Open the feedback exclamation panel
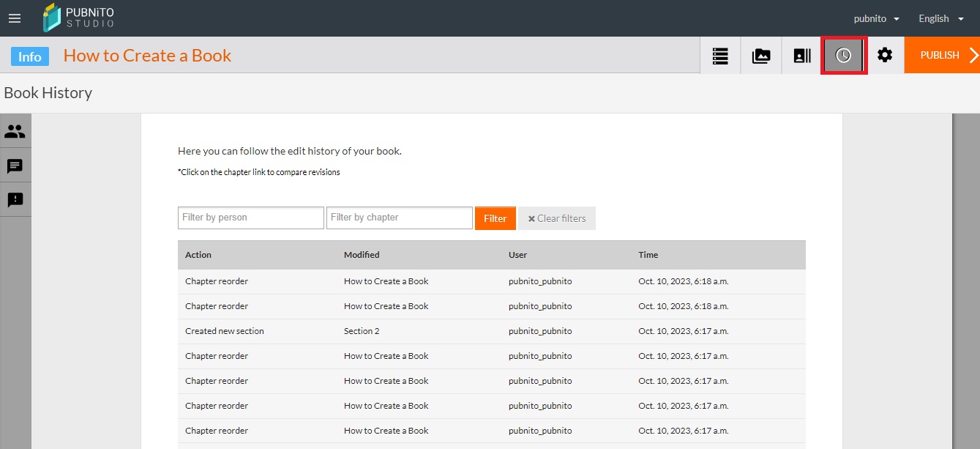Screen dimensions: 980x449 pos(15,199)
